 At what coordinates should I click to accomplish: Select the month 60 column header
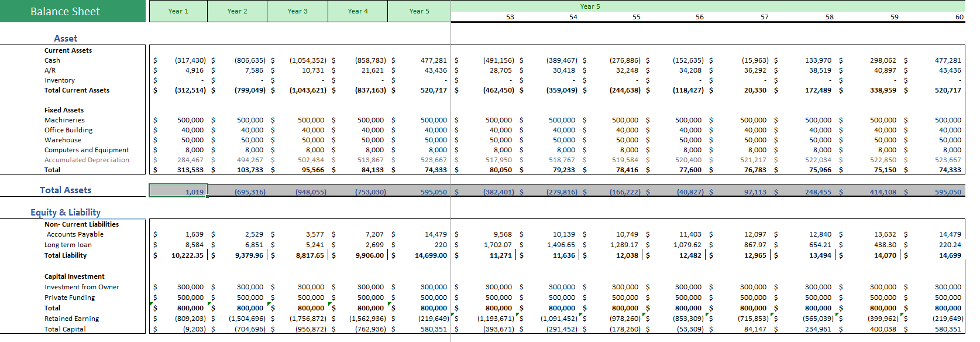click(x=960, y=17)
